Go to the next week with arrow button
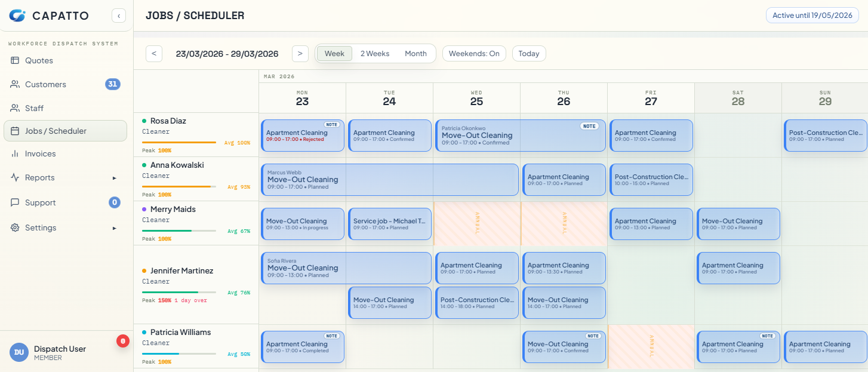Image resolution: width=868 pixels, height=372 pixels. [300, 53]
